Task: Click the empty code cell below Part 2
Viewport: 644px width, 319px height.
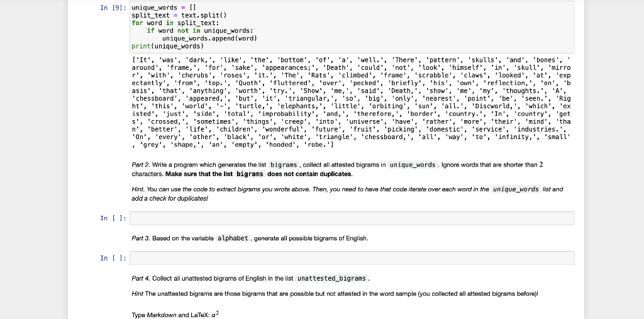Action: point(352,218)
